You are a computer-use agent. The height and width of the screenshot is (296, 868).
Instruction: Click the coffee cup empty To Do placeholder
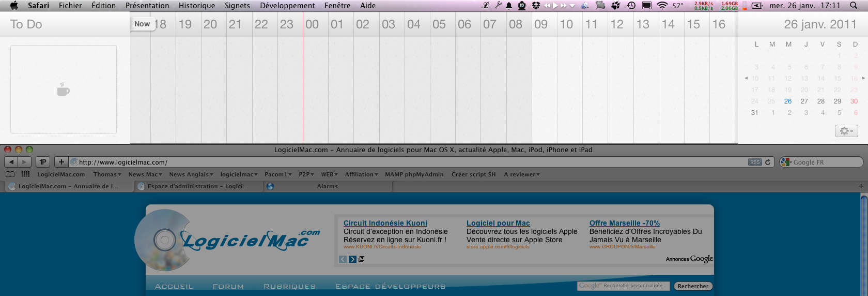63,90
